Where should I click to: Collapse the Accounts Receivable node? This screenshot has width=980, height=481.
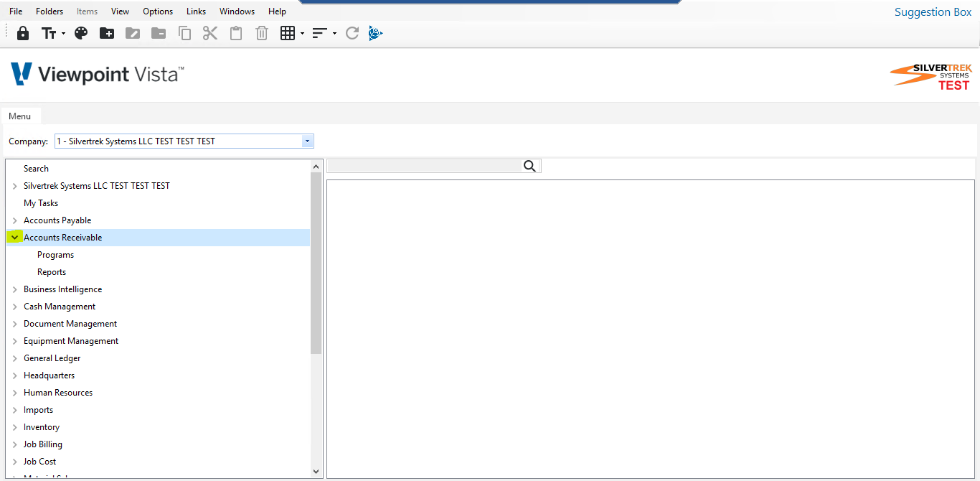point(14,238)
